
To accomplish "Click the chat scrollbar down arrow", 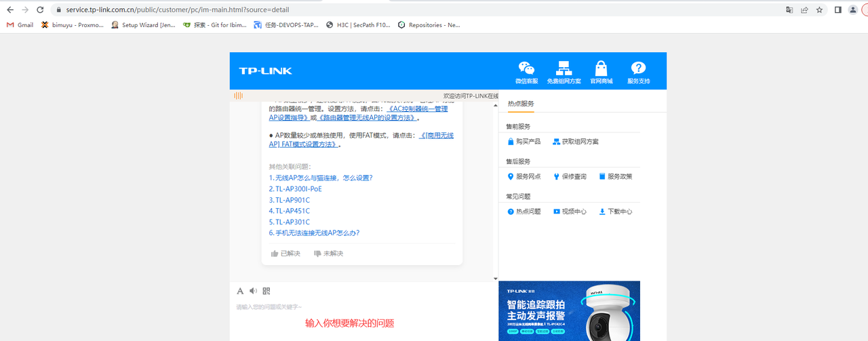I will point(495,279).
